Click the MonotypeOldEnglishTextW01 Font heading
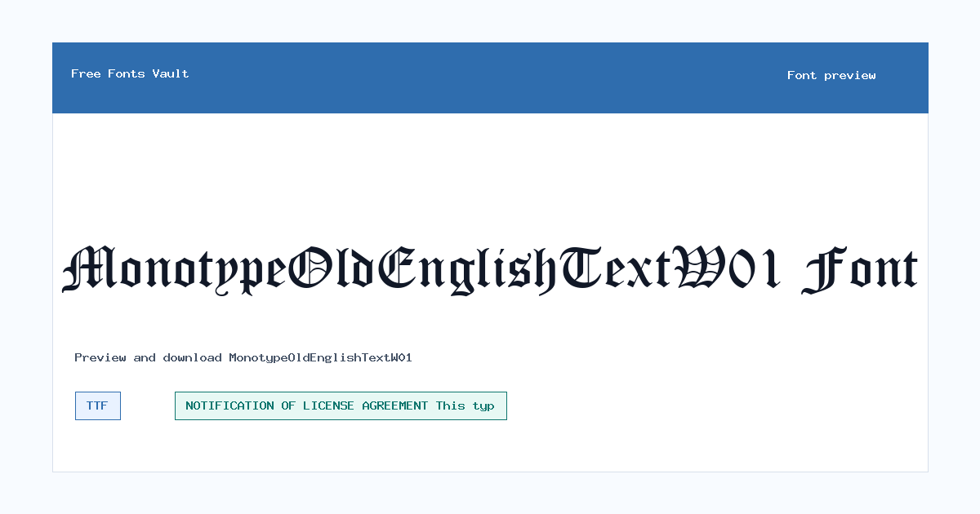980x514 pixels. [x=490, y=269]
